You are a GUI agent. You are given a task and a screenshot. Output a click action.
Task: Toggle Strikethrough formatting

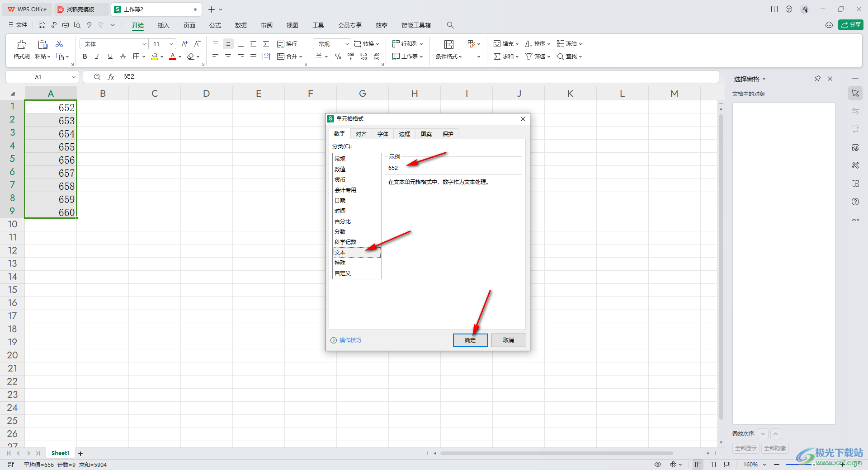point(123,56)
